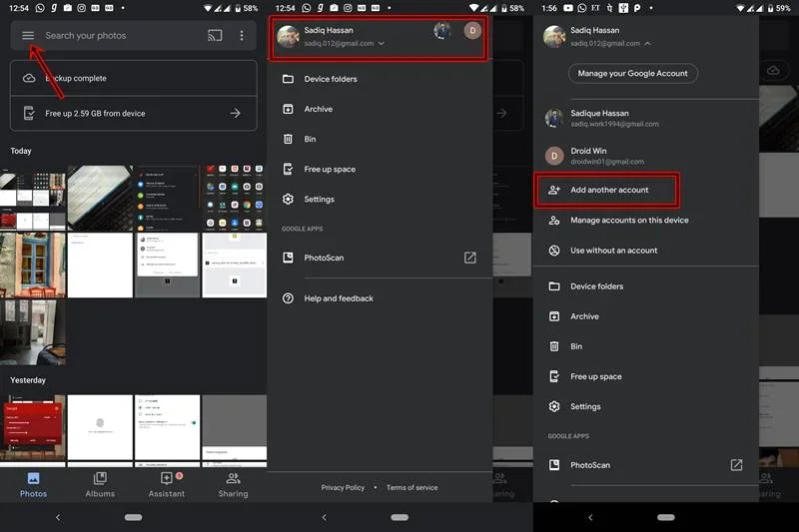Open Archive in the right drawer

645,316
